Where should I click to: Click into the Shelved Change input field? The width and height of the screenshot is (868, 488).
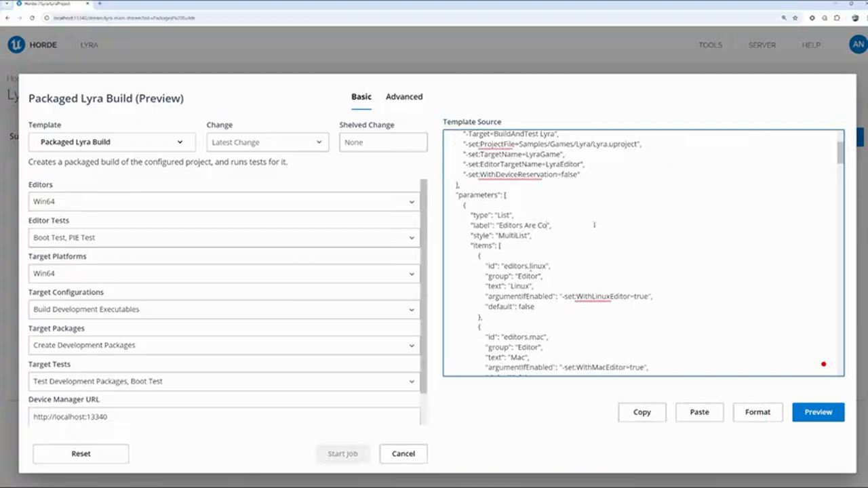click(383, 142)
